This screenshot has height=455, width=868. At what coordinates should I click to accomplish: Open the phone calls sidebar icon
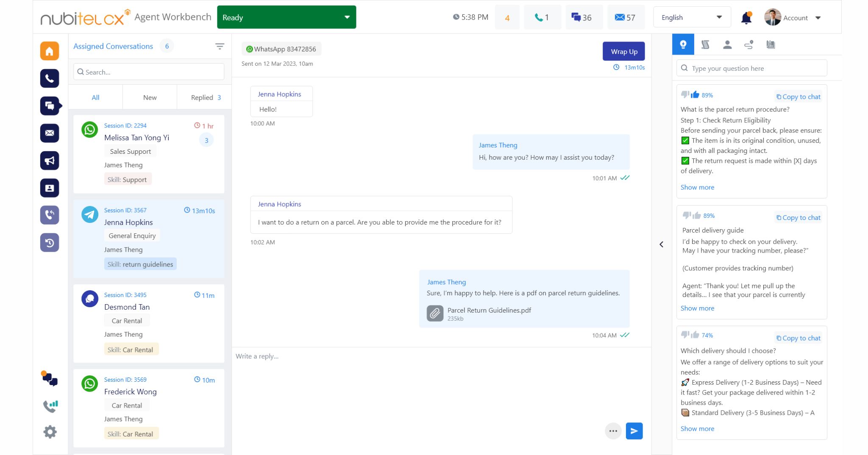[x=50, y=78]
